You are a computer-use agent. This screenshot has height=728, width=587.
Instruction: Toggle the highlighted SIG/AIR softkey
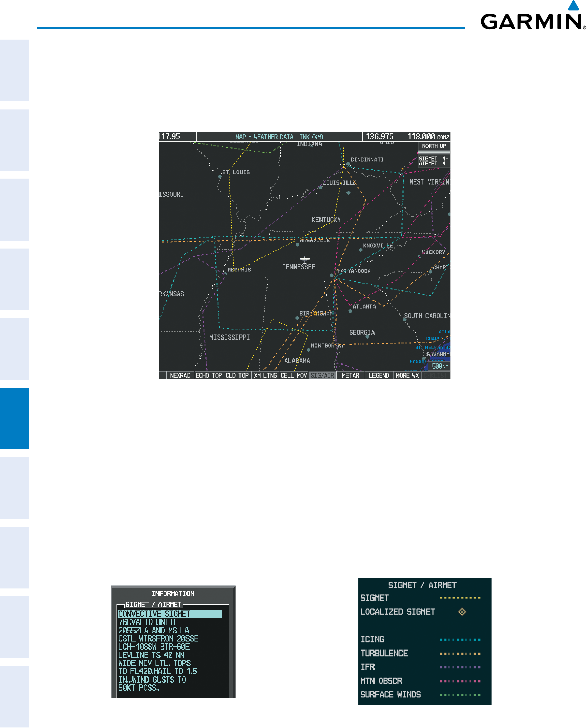(x=323, y=375)
